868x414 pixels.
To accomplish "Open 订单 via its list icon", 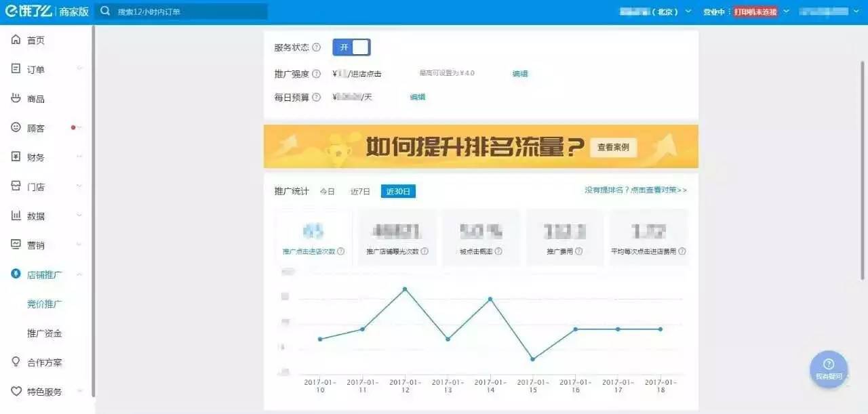I will pos(16,69).
